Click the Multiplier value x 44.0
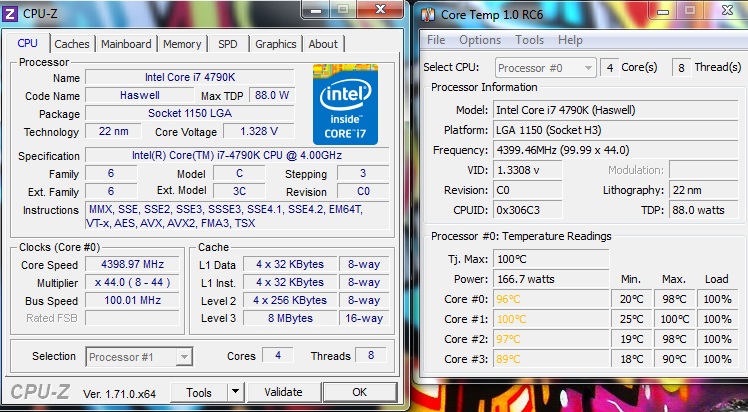This screenshot has width=748, height=412. click(132, 282)
